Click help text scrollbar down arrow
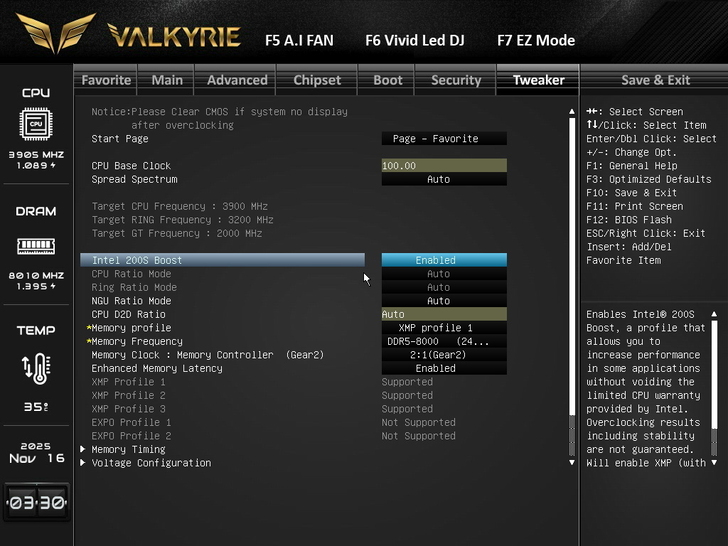The height and width of the screenshot is (546, 728). click(x=714, y=462)
